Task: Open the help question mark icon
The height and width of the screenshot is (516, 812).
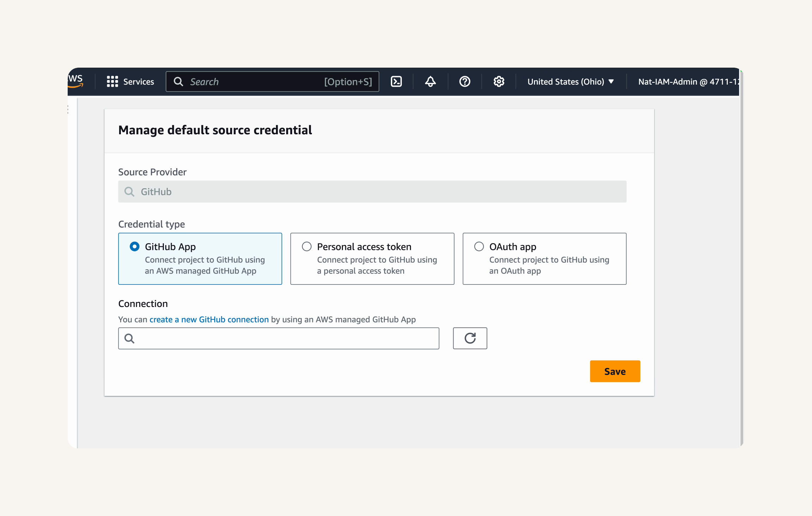Action: click(465, 81)
